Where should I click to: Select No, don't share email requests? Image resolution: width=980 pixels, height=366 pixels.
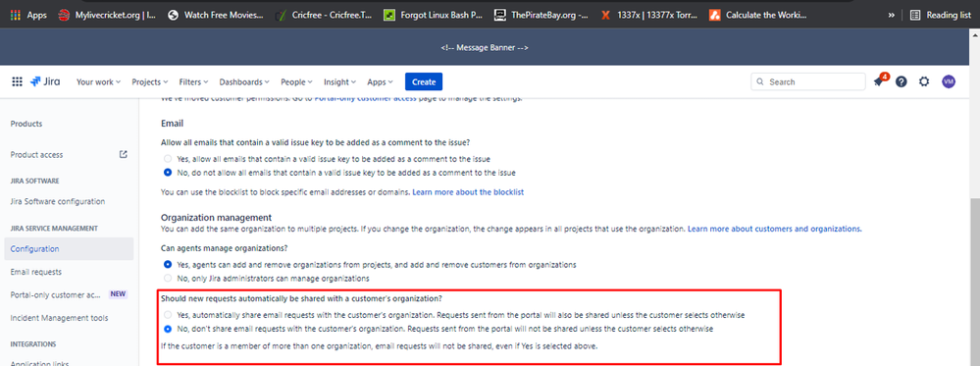[x=168, y=329]
